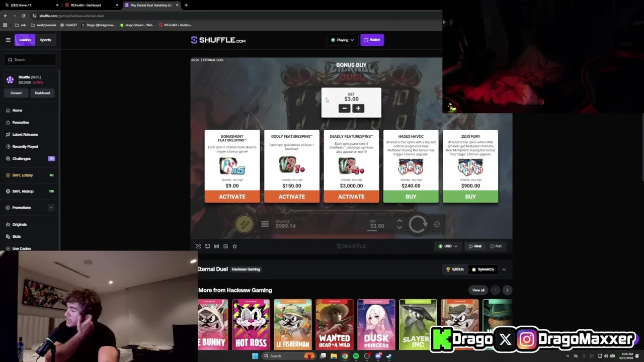Screen dimensions: 644x362
Task: Click the 9,103.1x trophy badge
Action: pyautogui.click(x=455, y=269)
